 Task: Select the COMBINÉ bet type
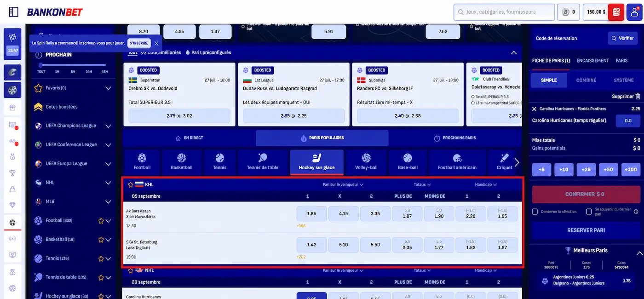[586, 80]
